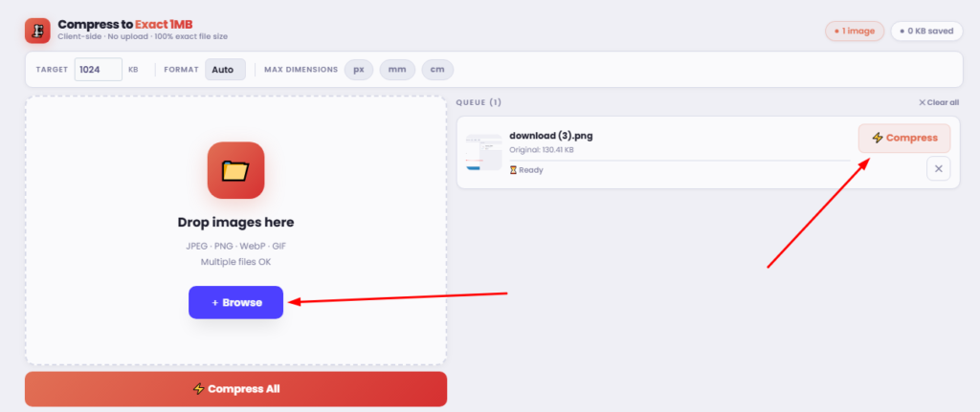Open the download (3).png thumbnail preview
The image size is (980, 412).
tap(483, 152)
